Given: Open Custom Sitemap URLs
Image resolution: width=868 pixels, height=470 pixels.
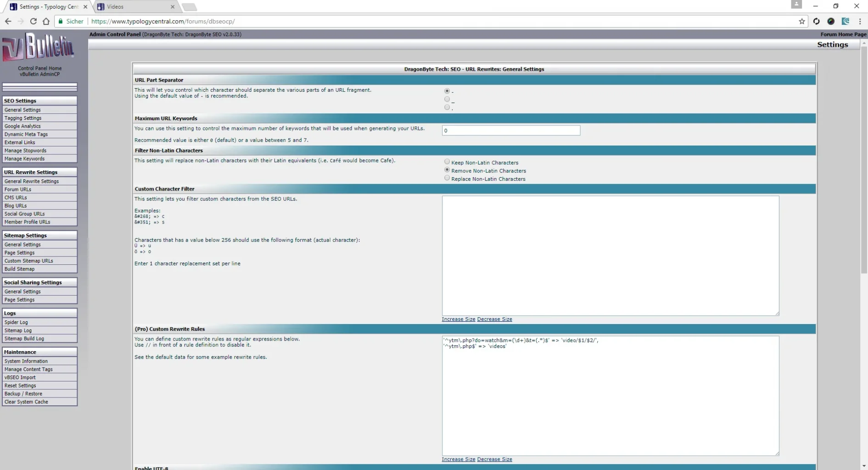Looking at the screenshot, I should pyautogui.click(x=39, y=261).
